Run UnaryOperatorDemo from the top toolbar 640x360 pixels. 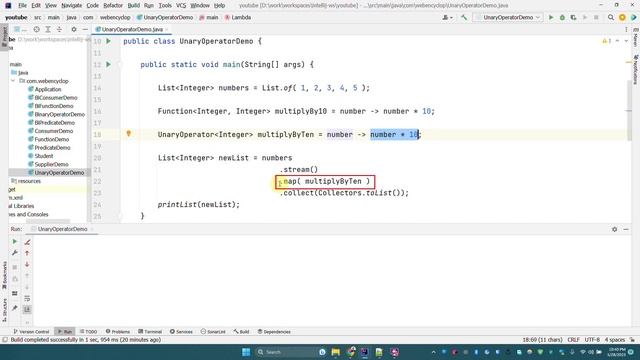pyautogui.click(x=551, y=18)
